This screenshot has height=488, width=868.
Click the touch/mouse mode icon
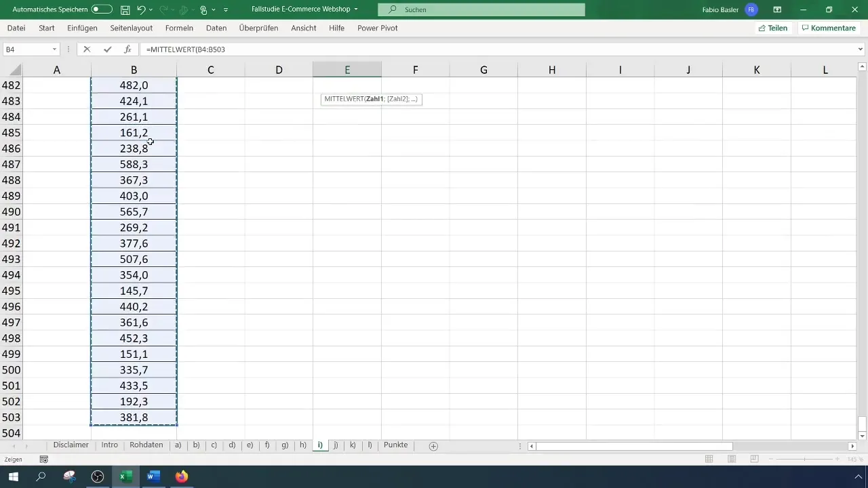point(203,10)
